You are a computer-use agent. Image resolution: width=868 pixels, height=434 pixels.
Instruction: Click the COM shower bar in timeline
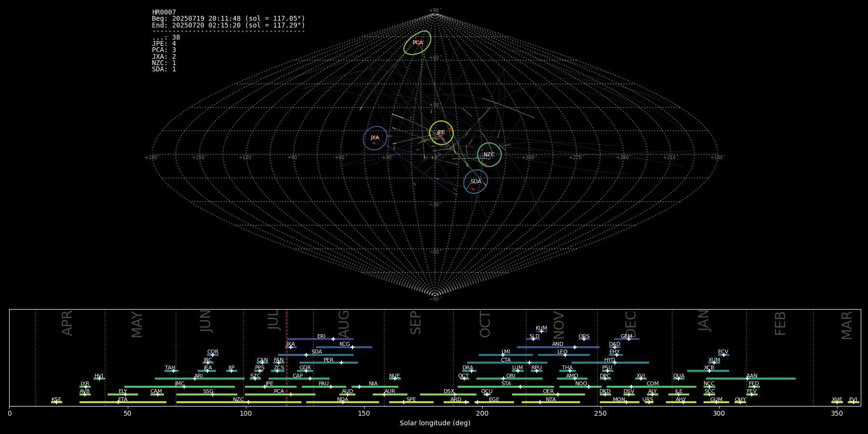pyautogui.click(x=652, y=386)
